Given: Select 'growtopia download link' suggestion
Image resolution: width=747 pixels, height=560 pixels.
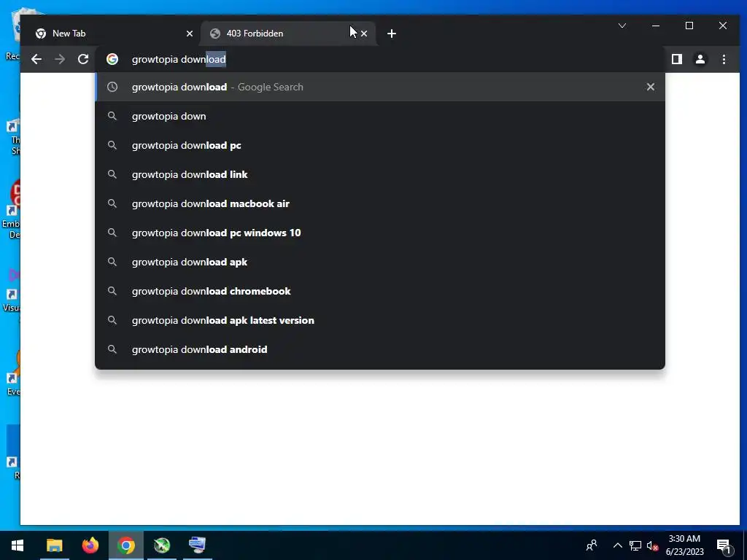Looking at the screenshot, I should coord(379,174).
